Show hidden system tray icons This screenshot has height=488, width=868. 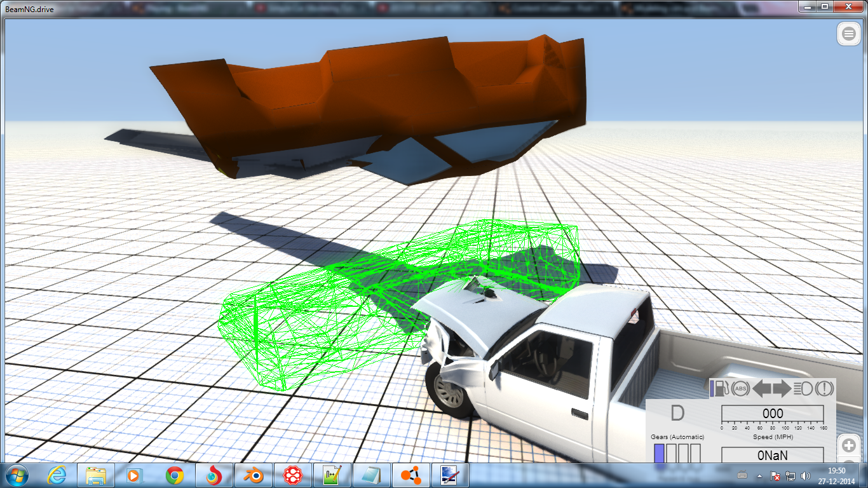tap(759, 475)
